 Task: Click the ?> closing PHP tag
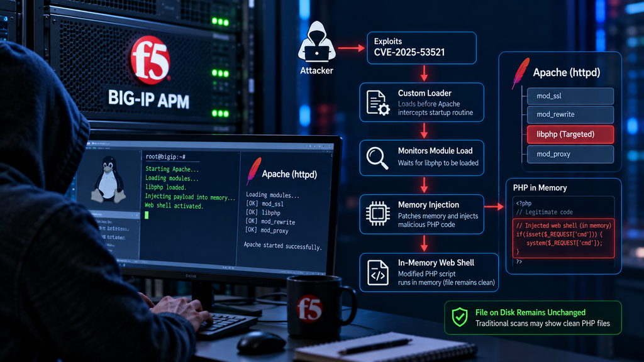click(519, 261)
